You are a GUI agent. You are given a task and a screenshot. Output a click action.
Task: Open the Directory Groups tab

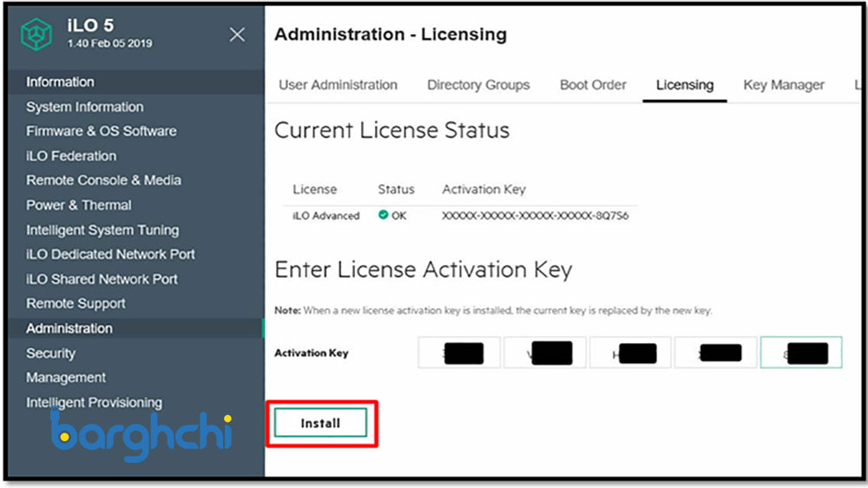click(478, 85)
